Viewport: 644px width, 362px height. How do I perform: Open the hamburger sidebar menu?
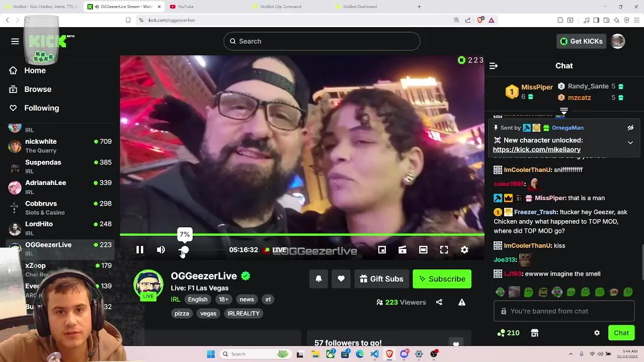[15, 41]
